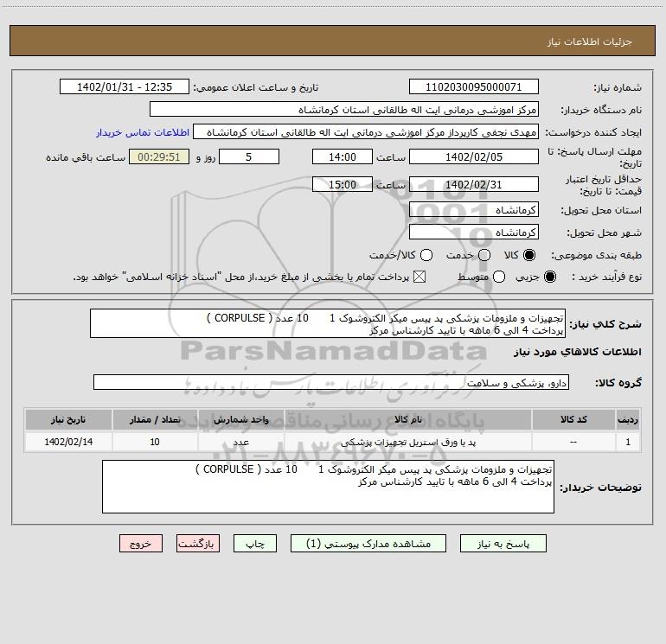The image size is (666, 644).
Task: Click the response deadline date 1402/02/05
Action: click(x=474, y=156)
